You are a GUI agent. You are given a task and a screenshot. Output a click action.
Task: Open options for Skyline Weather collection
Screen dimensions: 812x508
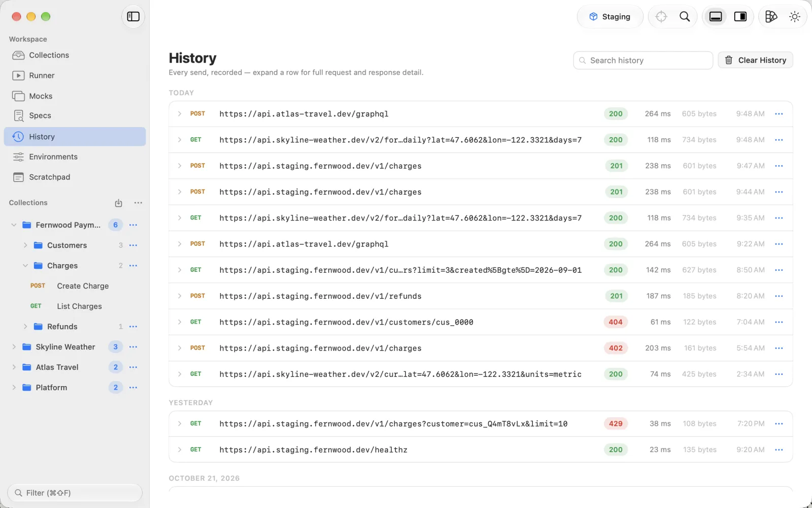point(133,347)
